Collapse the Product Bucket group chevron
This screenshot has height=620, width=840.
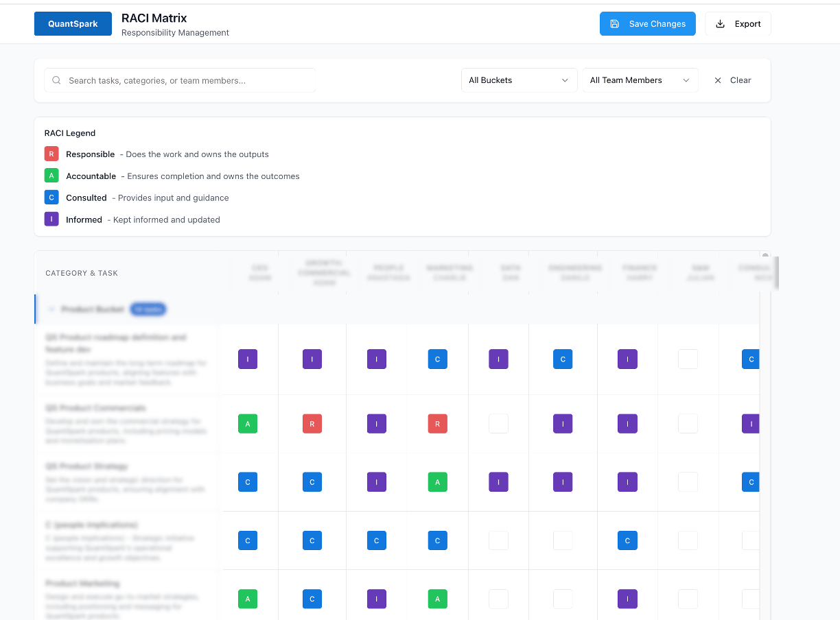coord(51,309)
